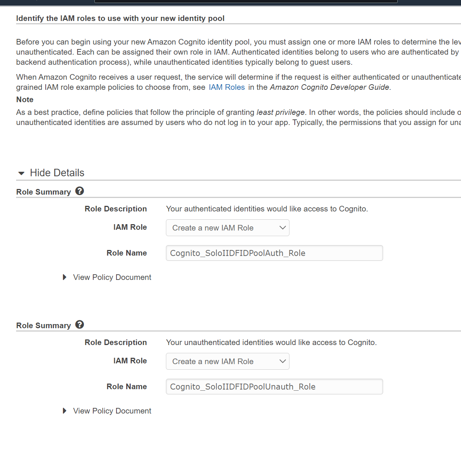Click help icon beside unauthenticated Role Summary
The image size is (461, 476).
[x=79, y=324]
